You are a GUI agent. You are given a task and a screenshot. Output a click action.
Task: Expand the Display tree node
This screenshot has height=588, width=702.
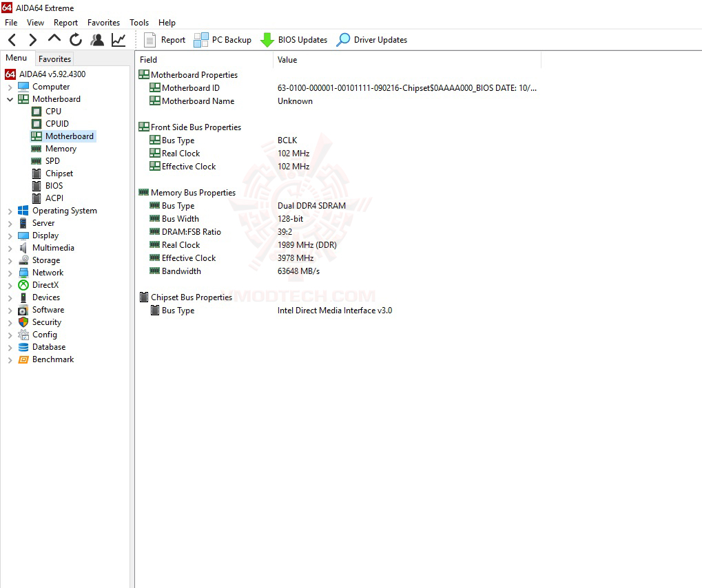click(10, 235)
